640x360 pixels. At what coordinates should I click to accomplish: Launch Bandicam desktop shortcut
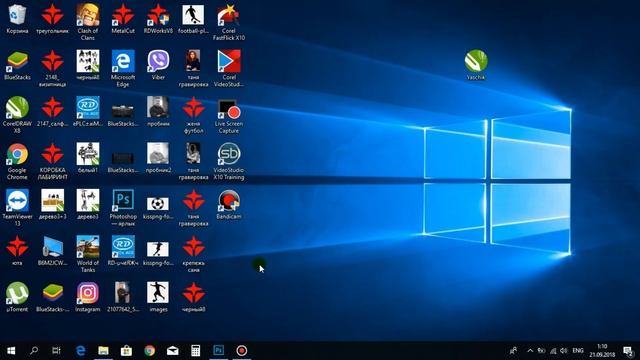coord(229,205)
